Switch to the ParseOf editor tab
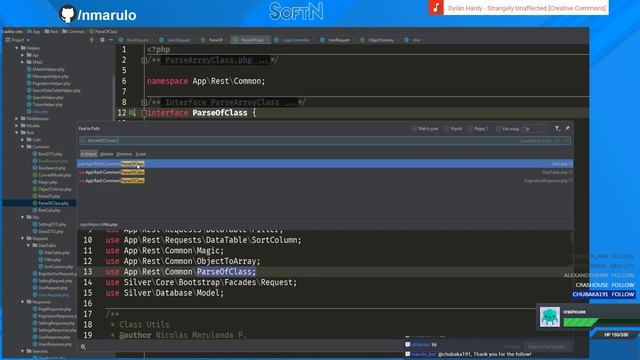The image size is (640, 360). click(x=212, y=40)
